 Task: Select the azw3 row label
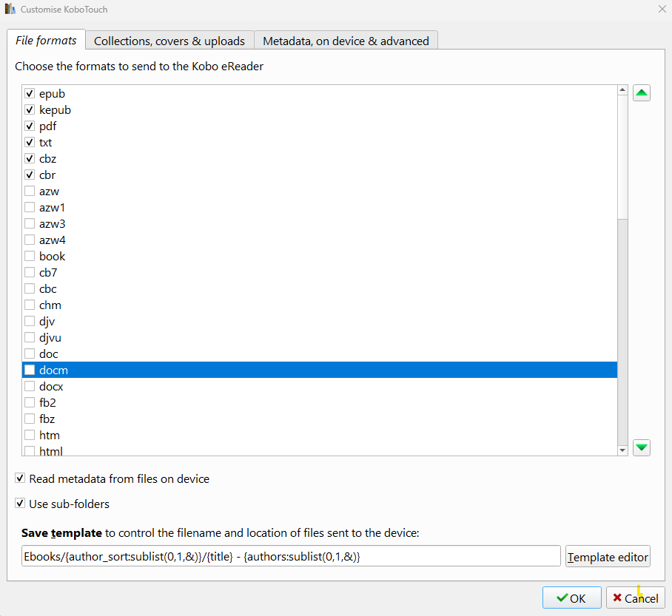point(53,223)
